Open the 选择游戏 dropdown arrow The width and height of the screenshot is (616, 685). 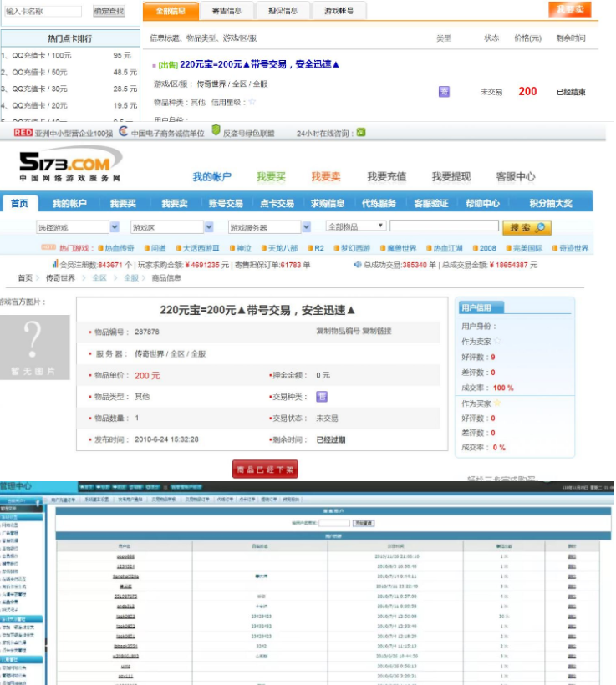click(115, 226)
